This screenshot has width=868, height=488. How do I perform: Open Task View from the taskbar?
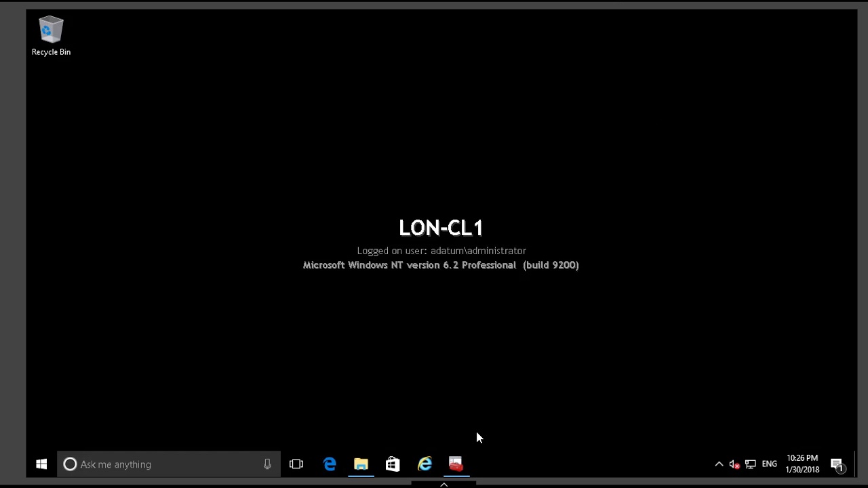tap(296, 464)
